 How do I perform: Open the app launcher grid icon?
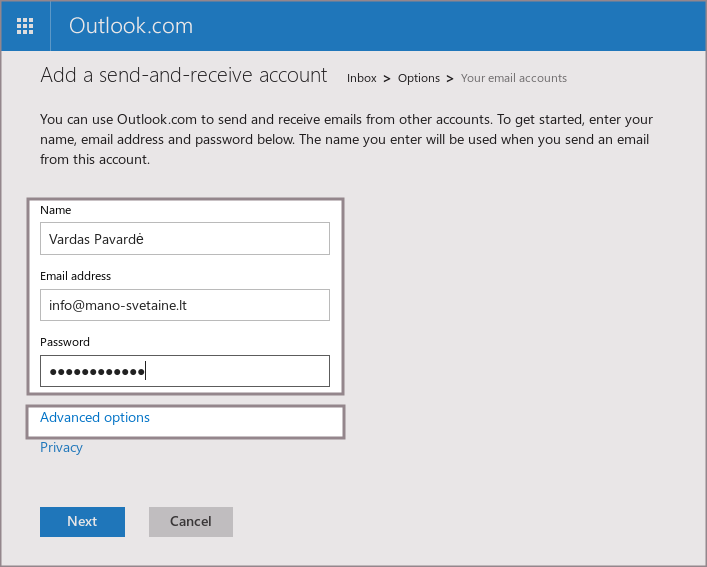pos(25,26)
